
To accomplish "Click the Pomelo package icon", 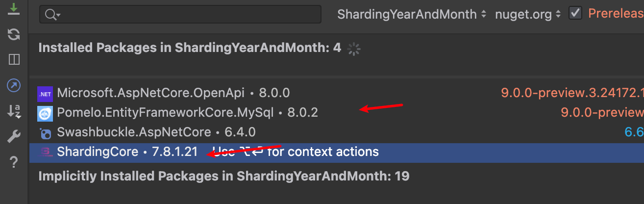I will [45, 113].
